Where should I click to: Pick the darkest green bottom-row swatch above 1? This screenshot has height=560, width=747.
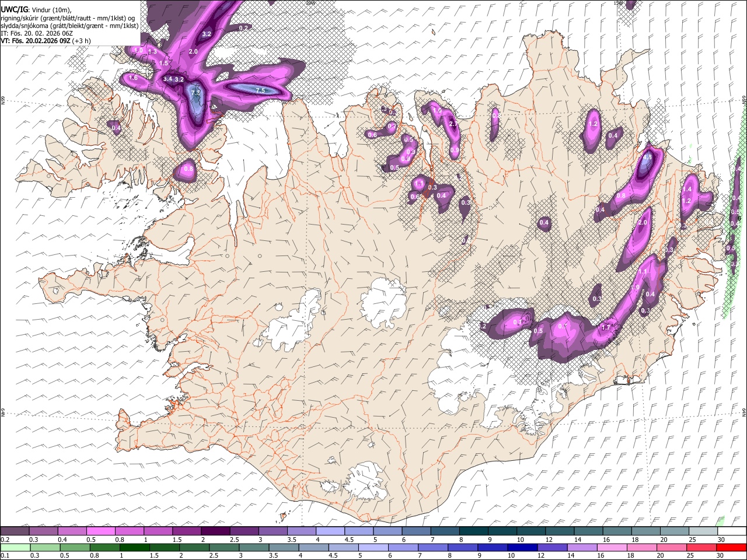coord(134,547)
